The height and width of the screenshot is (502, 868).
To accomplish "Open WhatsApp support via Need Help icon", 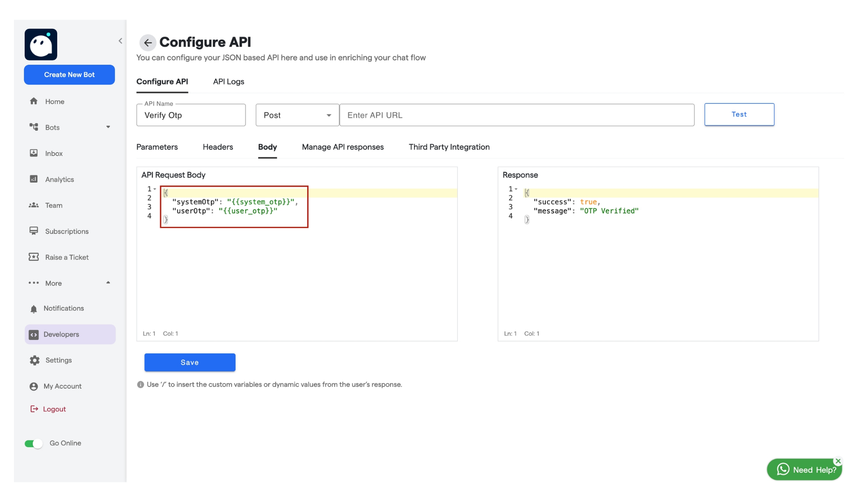I will point(783,469).
